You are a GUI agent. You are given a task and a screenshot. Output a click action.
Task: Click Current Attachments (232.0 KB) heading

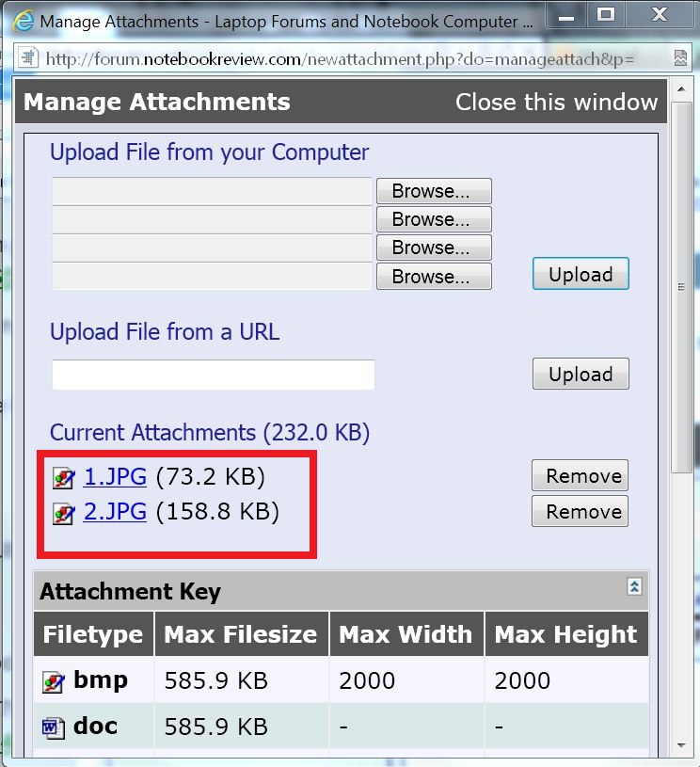point(210,433)
